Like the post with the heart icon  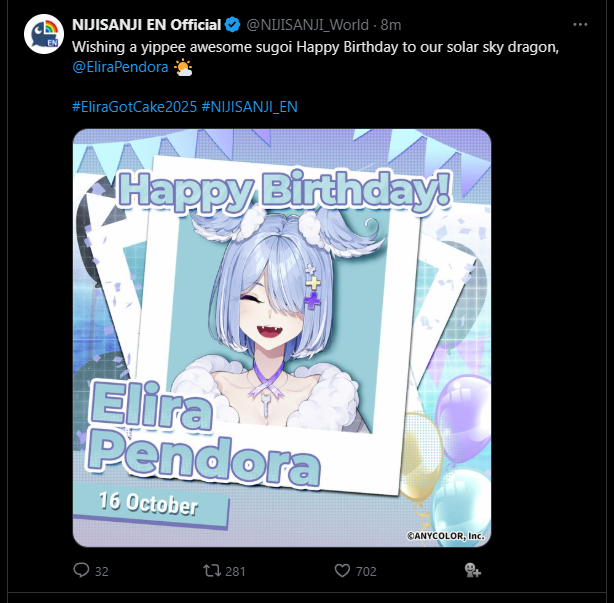pos(342,571)
